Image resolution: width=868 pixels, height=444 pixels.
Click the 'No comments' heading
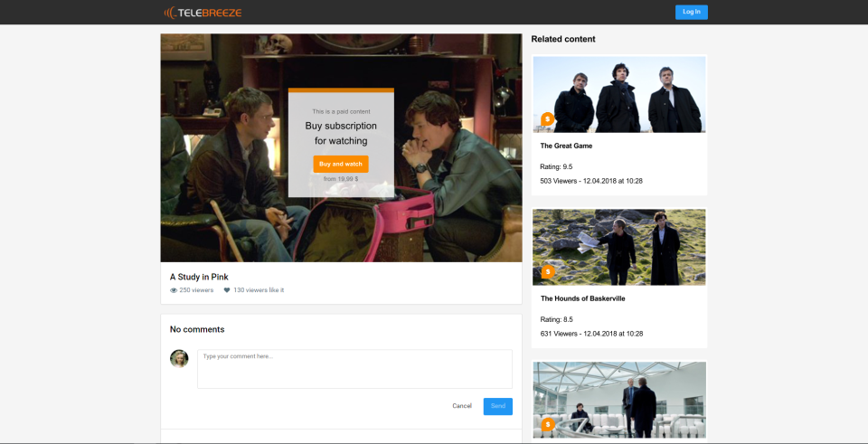[x=197, y=329]
